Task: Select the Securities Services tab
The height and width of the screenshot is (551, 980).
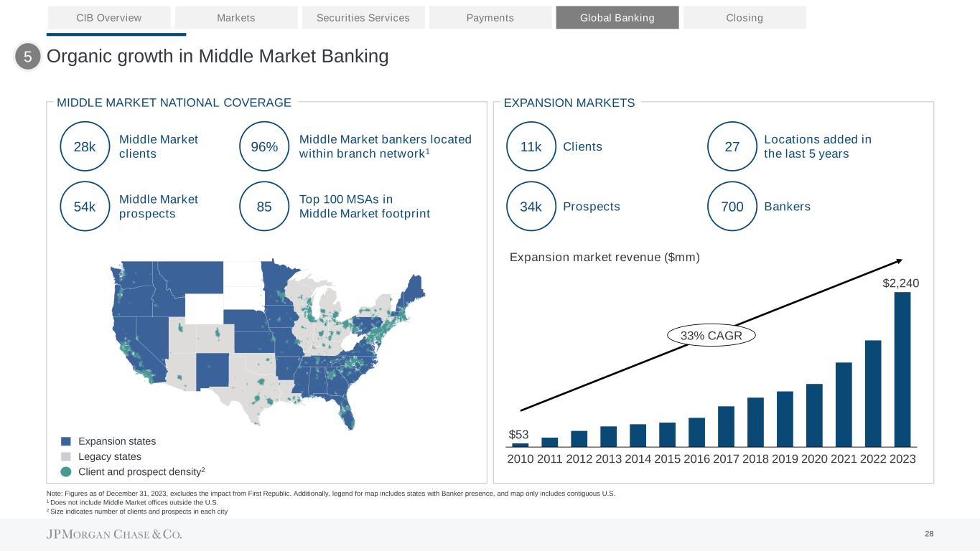Action: pyautogui.click(x=363, y=17)
